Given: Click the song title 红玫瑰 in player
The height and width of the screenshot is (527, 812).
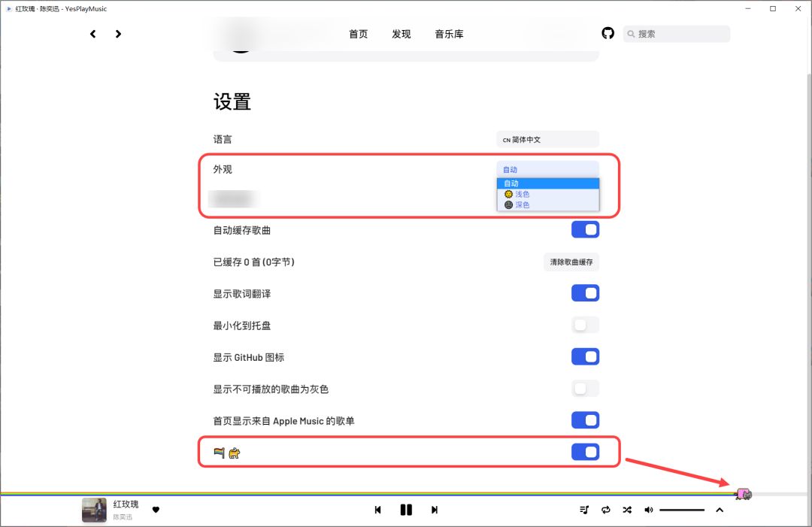Looking at the screenshot, I should [126, 504].
